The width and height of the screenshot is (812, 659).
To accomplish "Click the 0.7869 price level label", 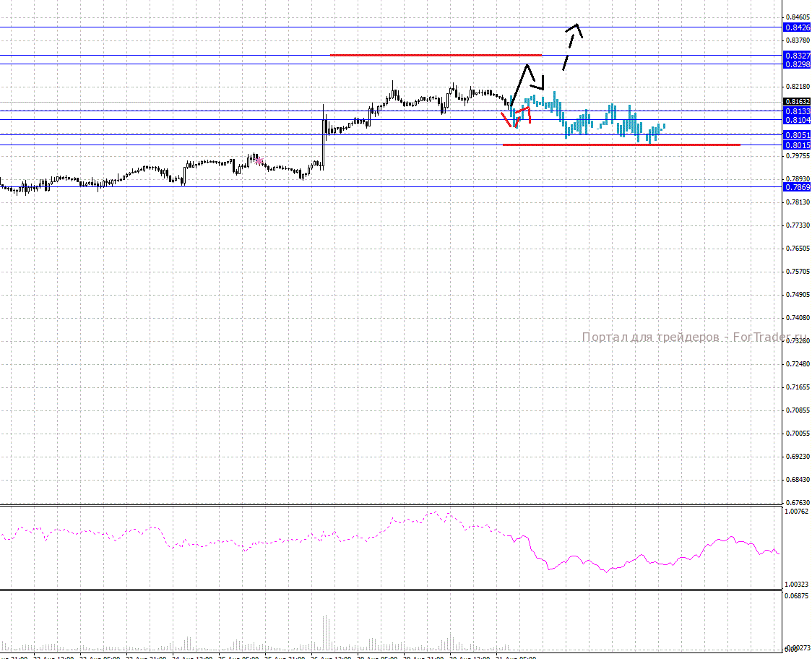I will 797,187.
